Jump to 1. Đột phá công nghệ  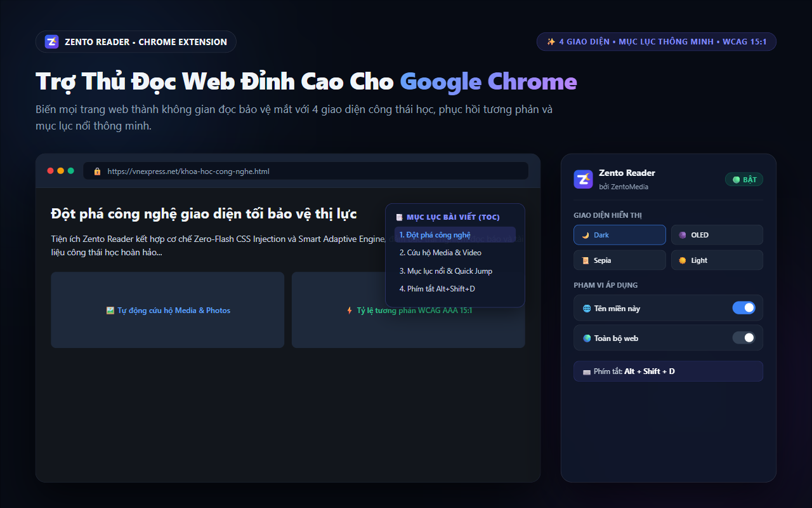455,235
